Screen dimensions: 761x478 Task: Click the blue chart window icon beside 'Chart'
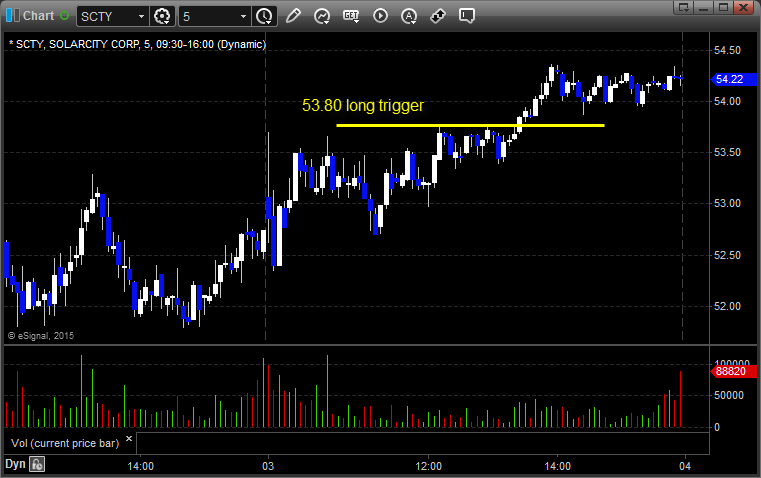[x=13, y=16]
